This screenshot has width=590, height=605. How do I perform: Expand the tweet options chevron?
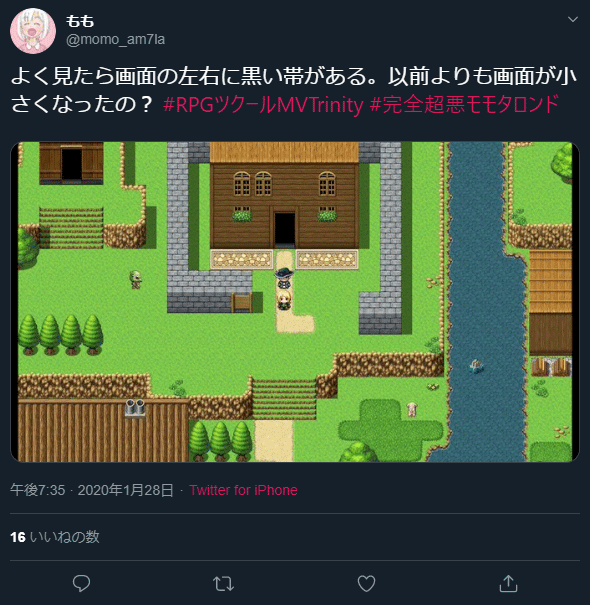click(x=573, y=19)
